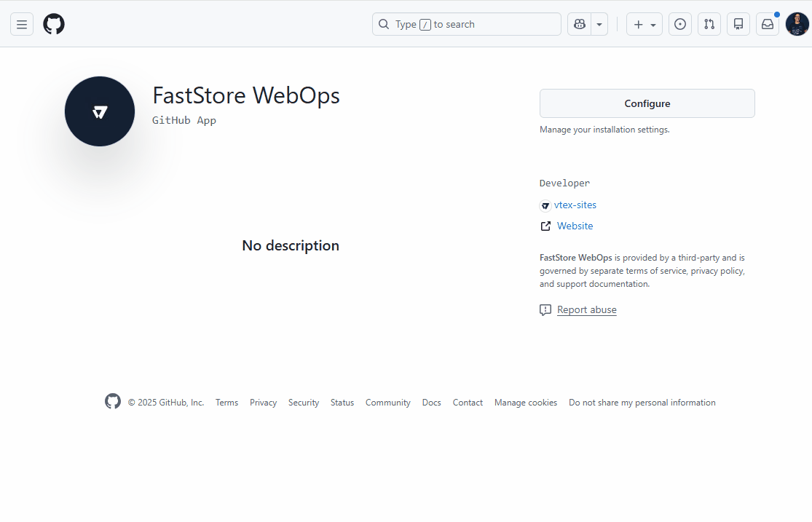Open the vtex-sites developer link
Image resolution: width=812 pixels, height=522 pixels.
(x=575, y=205)
